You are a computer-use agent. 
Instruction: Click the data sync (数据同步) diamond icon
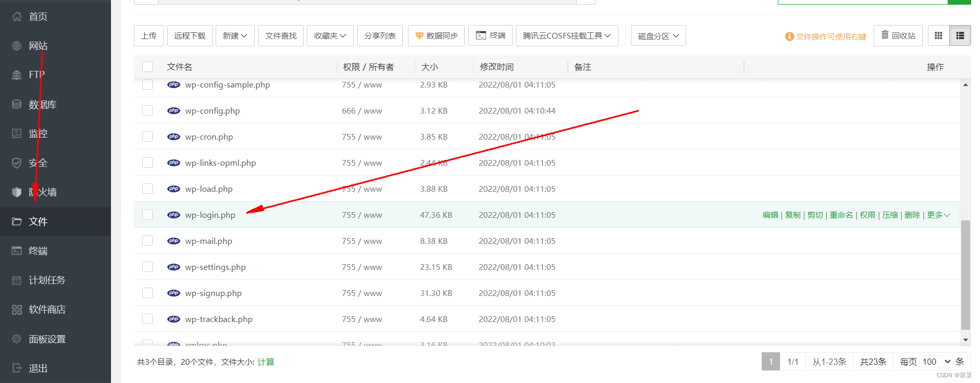point(419,36)
